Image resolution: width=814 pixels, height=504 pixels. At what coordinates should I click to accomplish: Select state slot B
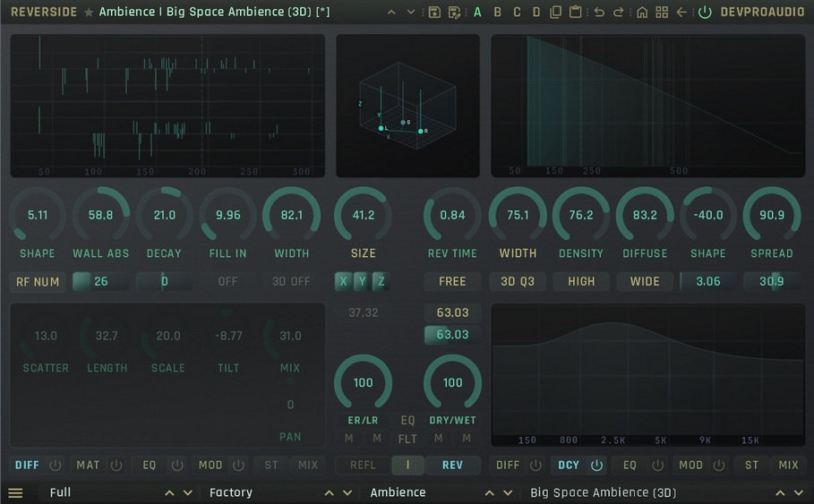(497, 12)
